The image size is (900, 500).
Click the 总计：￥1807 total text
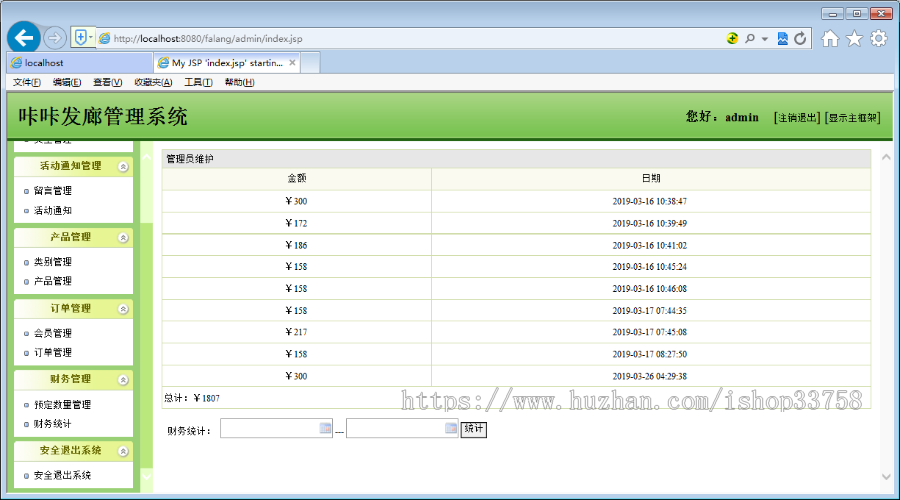192,398
